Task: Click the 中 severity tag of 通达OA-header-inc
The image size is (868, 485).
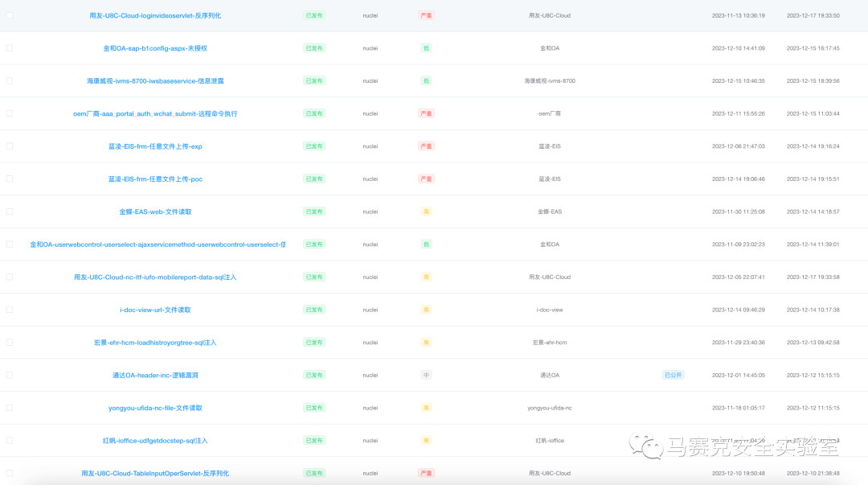Action: 426,376
